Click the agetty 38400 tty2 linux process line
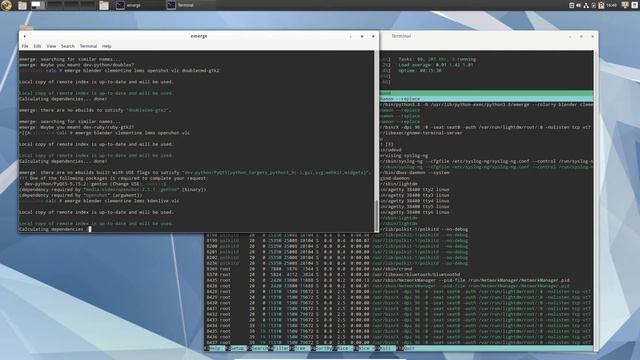640x360 pixels. coord(415,190)
